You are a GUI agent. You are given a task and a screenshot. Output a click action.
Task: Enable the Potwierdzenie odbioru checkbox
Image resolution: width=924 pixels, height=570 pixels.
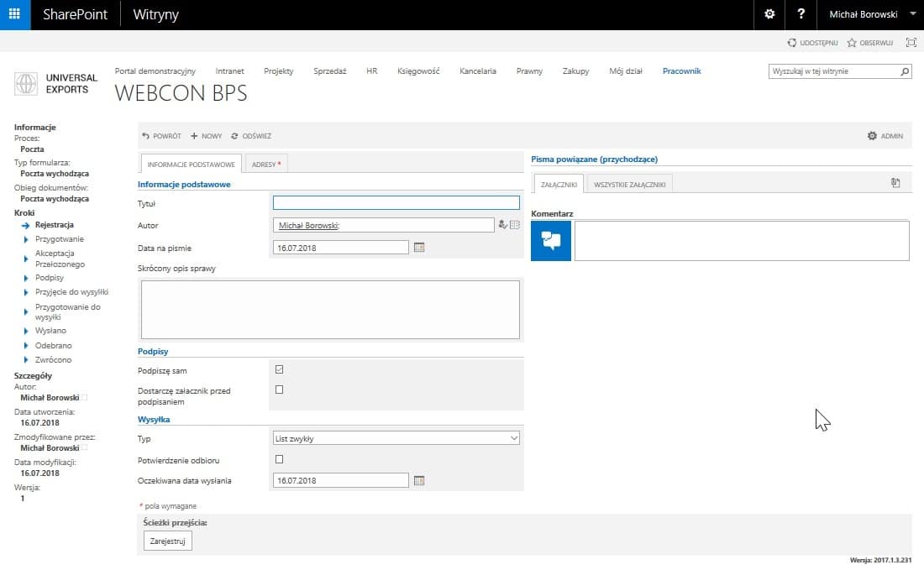pyautogui.click(x=280, y=459)
